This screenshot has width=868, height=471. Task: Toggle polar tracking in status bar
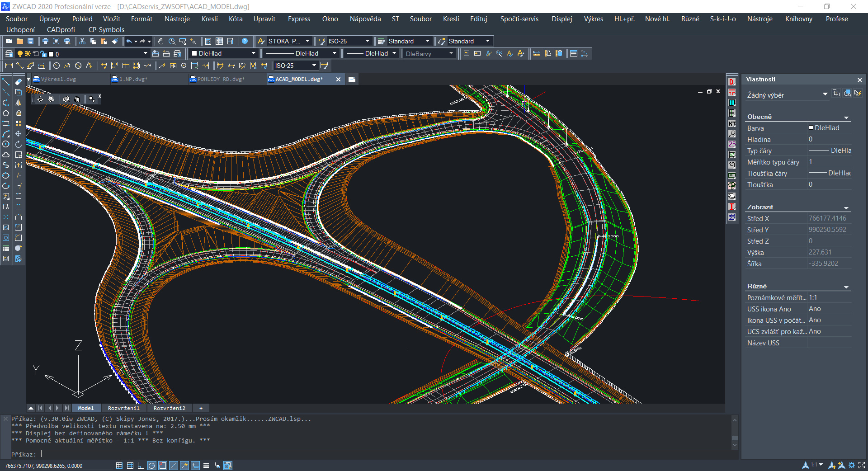tap(152, 466)
